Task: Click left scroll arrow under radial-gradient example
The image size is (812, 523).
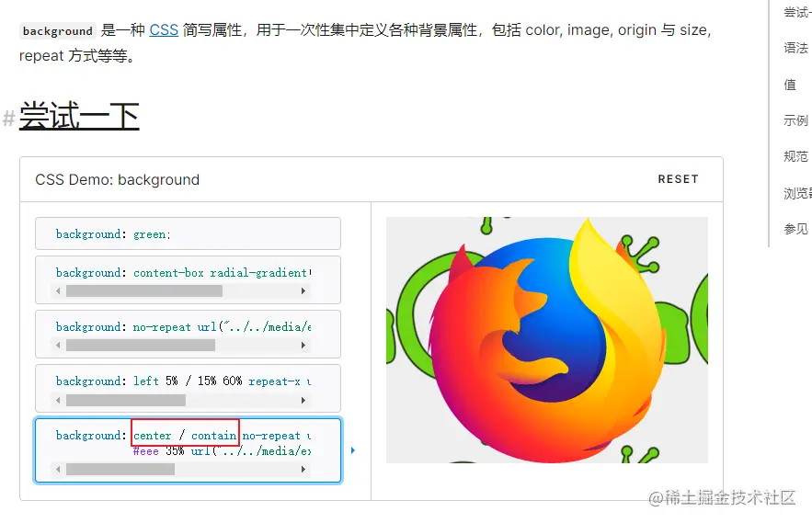Action: tap(58, 291)
